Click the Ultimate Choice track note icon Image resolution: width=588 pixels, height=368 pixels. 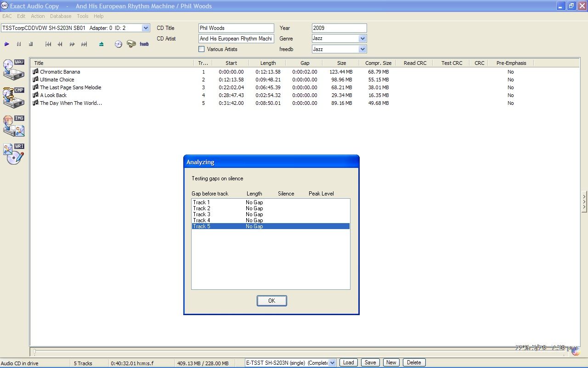tap(35, 80)
